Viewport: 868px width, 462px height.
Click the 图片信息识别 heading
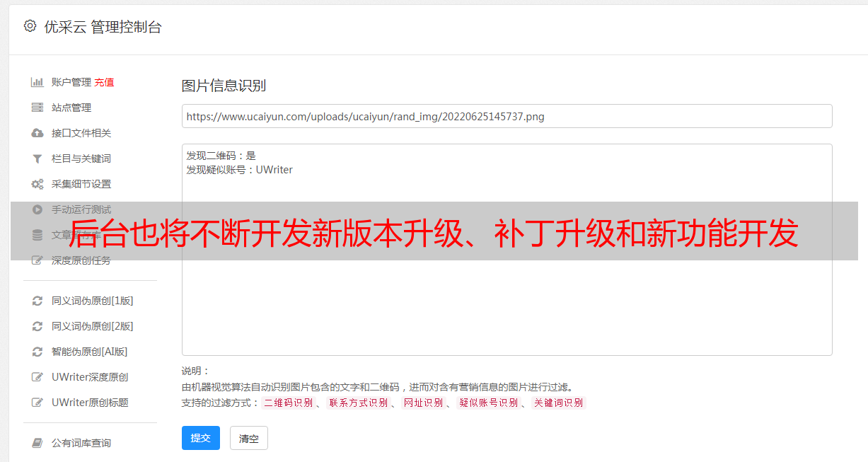pyautogui.click(x=224, y=86)
